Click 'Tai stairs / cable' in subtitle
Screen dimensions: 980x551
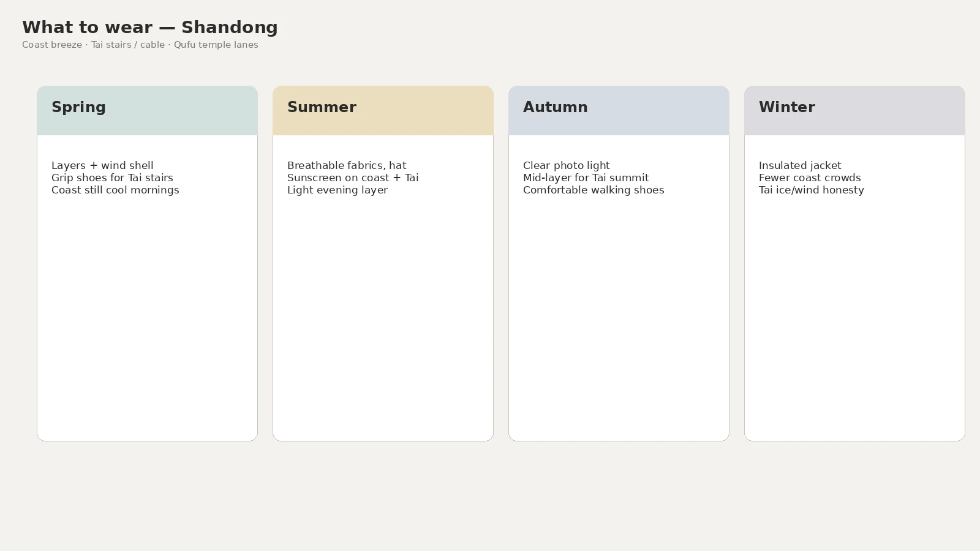click(x=128, y=45)
